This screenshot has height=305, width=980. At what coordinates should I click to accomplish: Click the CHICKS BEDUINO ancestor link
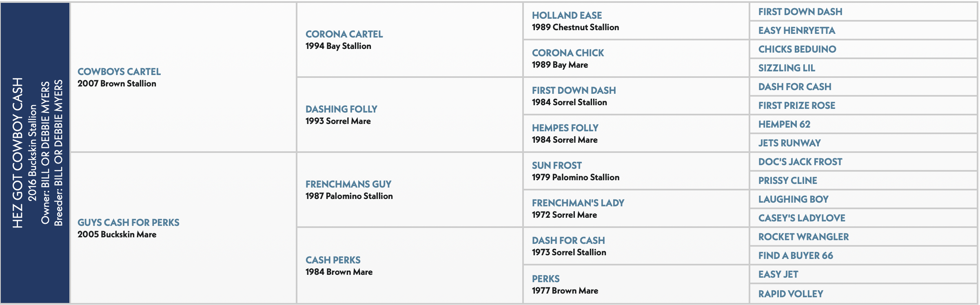[797, 49]
